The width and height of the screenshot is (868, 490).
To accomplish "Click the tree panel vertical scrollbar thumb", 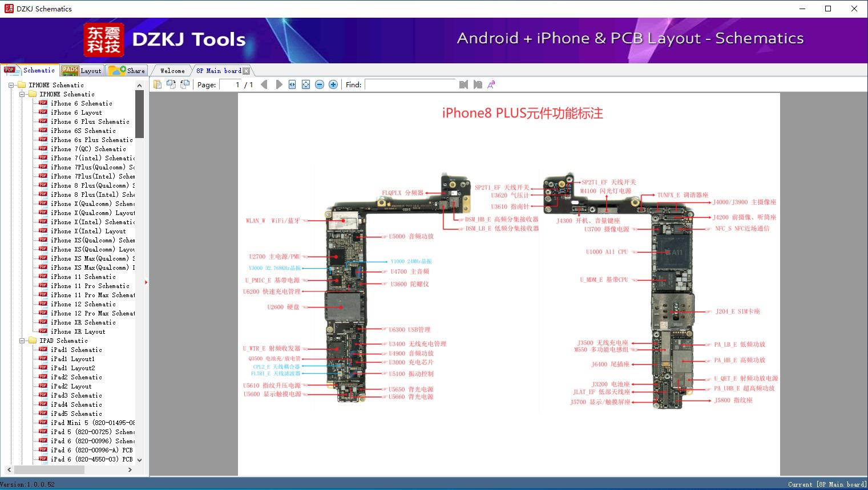I will point(139,114).
